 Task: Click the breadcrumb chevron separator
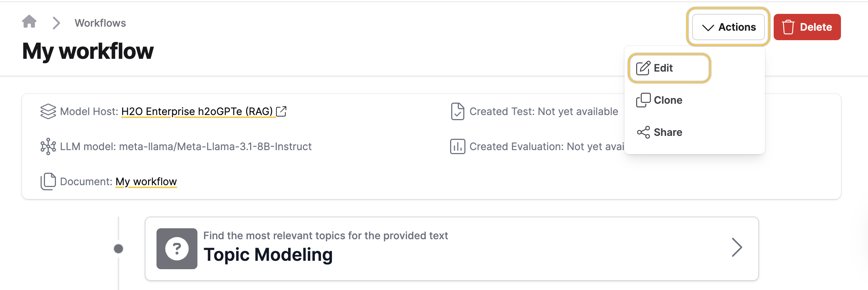click(x=56, y=23)
